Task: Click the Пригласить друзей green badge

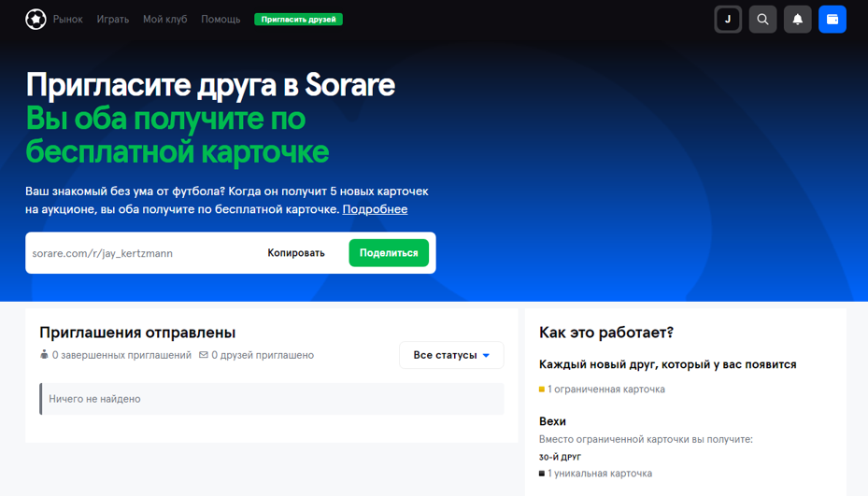Action: point(298,20)
